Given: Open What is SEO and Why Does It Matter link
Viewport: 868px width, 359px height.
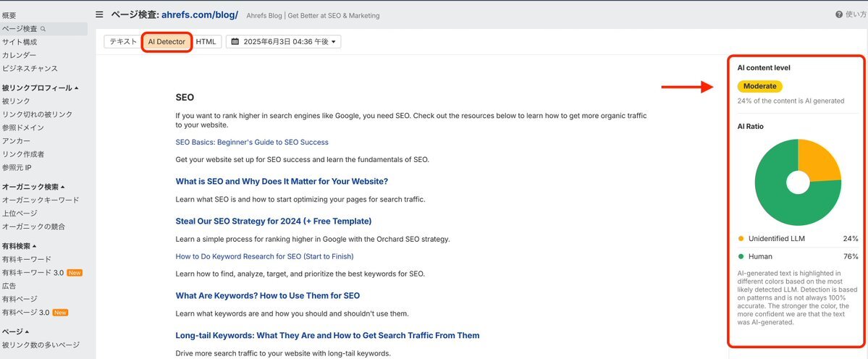Looking at the screenshot, I should tap(282, 182).
